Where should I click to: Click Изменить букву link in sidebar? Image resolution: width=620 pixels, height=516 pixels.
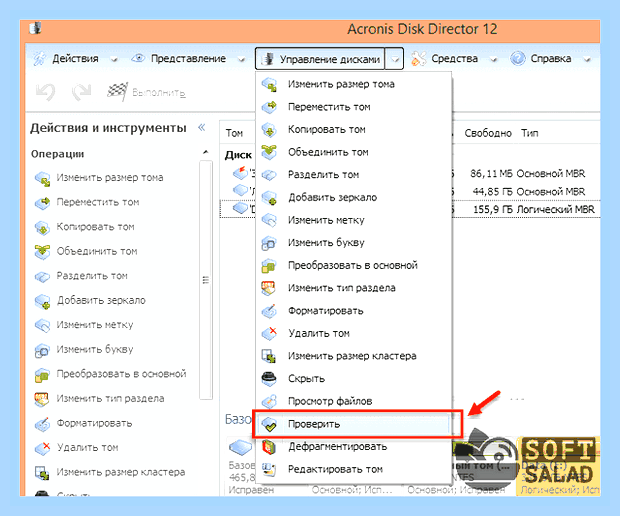[95, 350]
